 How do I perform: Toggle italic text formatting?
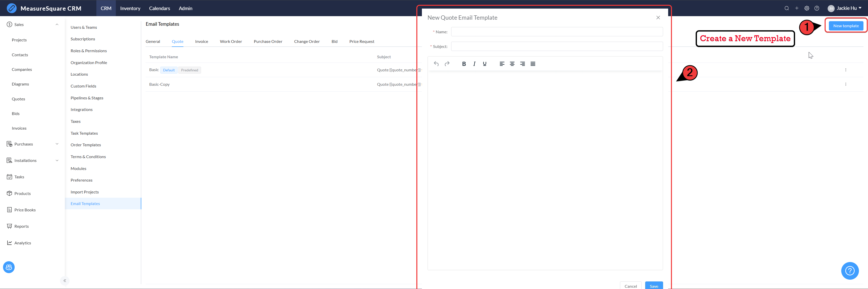(474, 64)
